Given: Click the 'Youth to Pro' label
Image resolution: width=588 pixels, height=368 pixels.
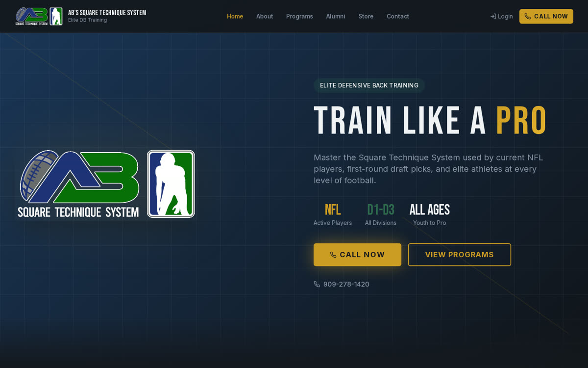Looking at the screenshot, I should coord(430,223).
